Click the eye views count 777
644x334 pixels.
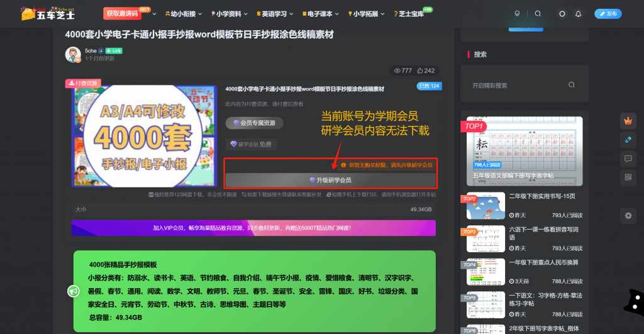tap(403, 70)
